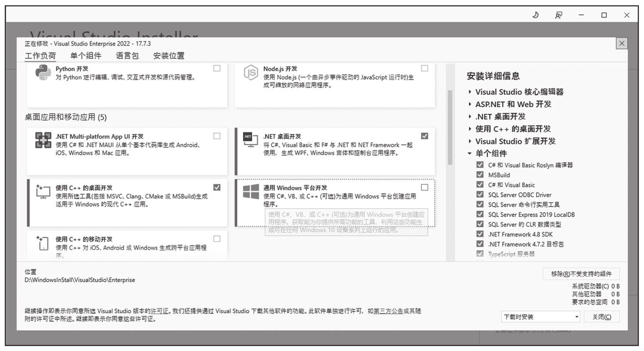Image resolution: width=644 pixels, height=351 pixels.
Task: Click the Universal Windows Platform logo icon
Action: pos(251,192)
